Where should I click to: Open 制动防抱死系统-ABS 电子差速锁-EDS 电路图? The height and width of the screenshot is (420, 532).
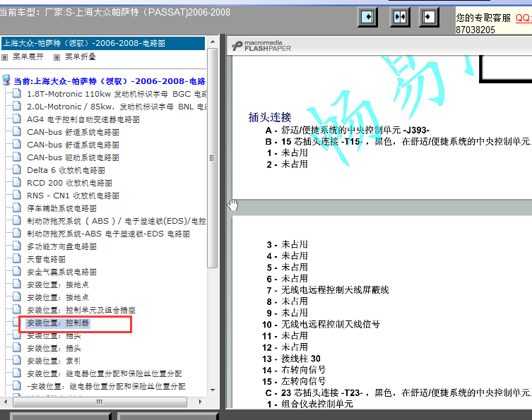[108, 234]
